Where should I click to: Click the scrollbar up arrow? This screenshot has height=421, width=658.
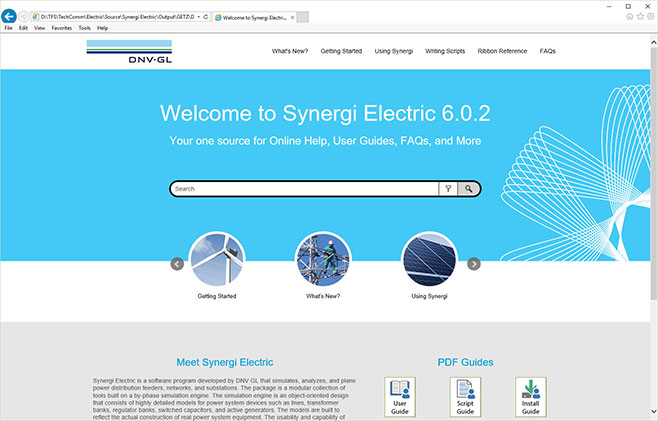pos(654,42)
